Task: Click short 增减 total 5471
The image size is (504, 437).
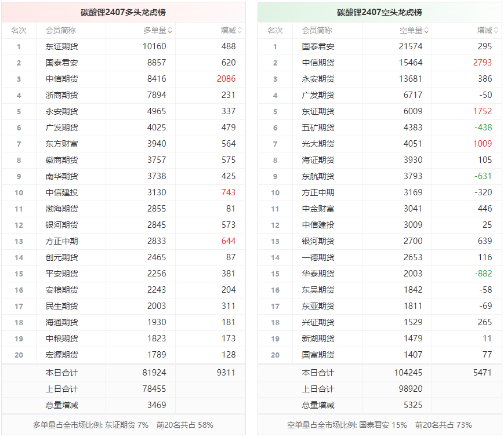Action: tap(483, 373)
